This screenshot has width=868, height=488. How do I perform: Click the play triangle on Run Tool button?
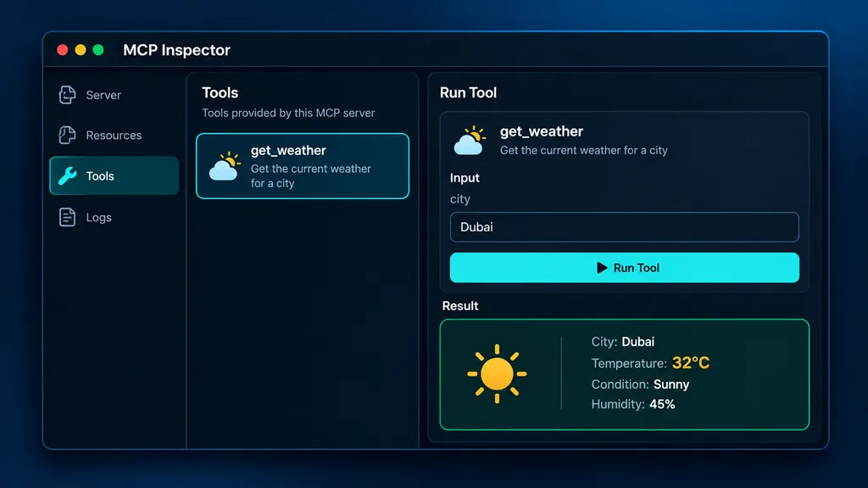coord(602,268)
